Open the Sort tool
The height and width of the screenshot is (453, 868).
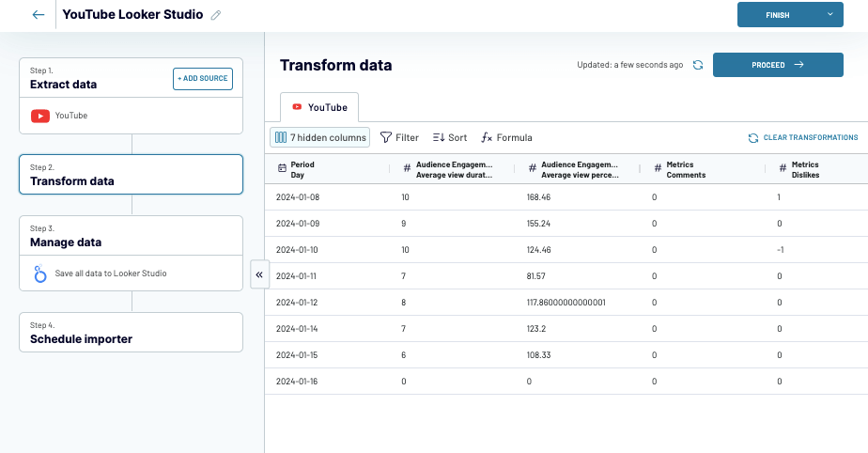pos(449,137)
